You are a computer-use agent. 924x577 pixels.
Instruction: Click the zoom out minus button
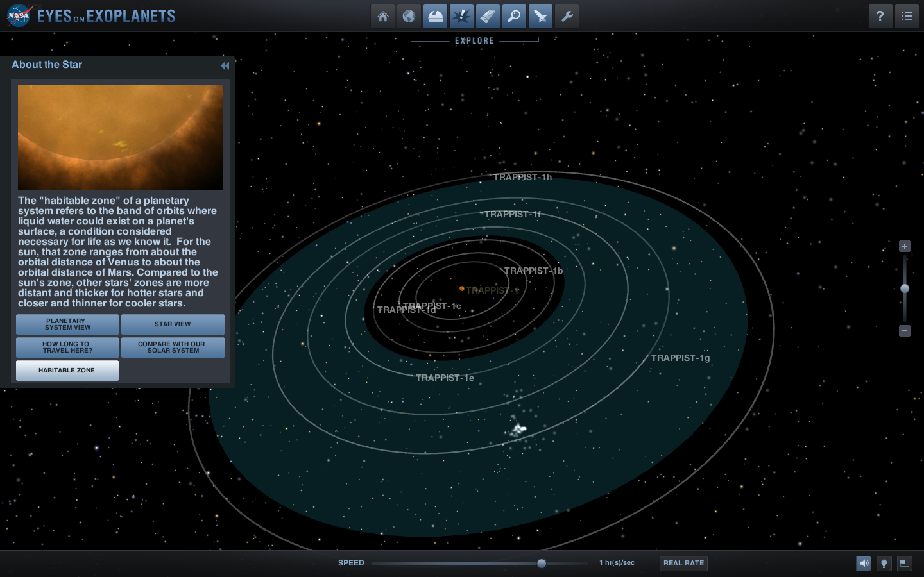(904, 330)
